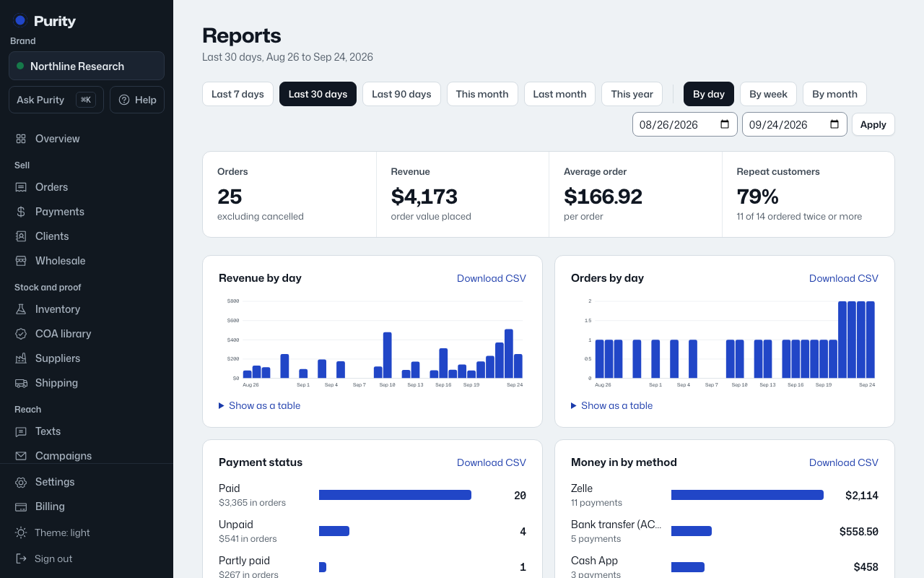Expand Show as a table under Revenue by day

259,405
